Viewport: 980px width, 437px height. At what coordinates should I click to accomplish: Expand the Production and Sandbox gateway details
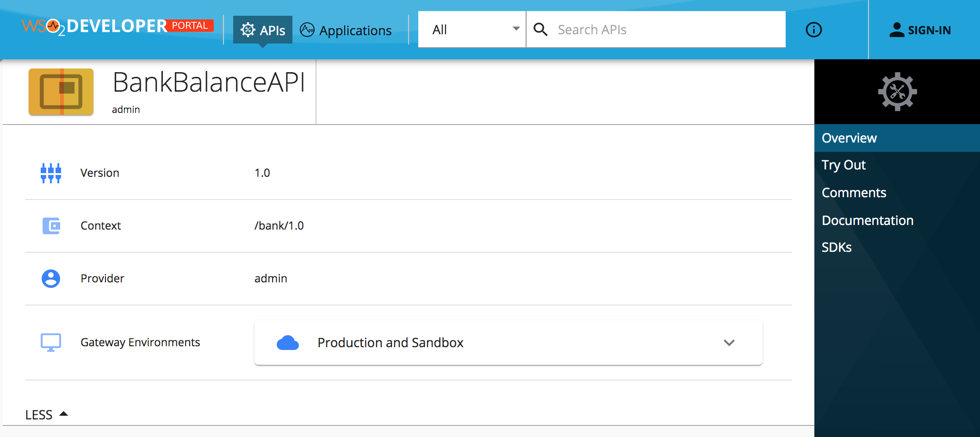pyautogui.click(x=729, y=343)
